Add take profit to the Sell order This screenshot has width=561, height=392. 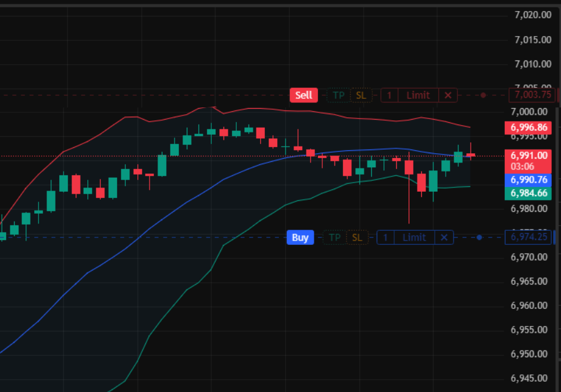(x=338, y=95)
